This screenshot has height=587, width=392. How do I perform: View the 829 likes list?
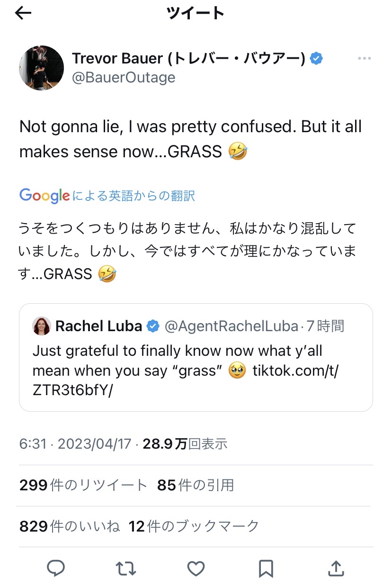(x=69, y=526)
